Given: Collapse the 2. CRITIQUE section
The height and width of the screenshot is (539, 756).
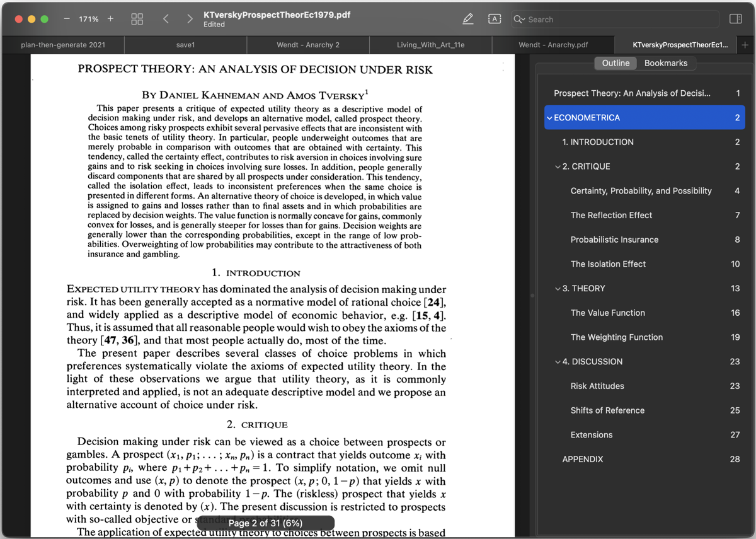Looking at the screenshot, I should (x=558, y=166).
